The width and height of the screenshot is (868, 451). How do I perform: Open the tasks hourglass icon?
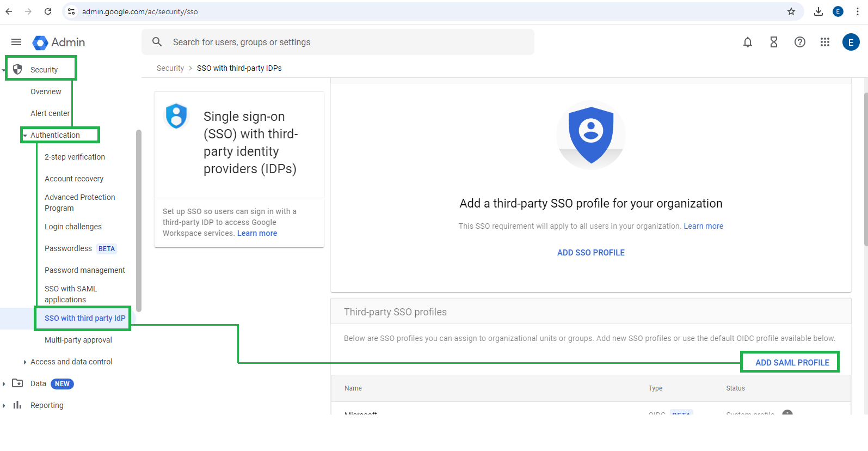pos(773,42)
